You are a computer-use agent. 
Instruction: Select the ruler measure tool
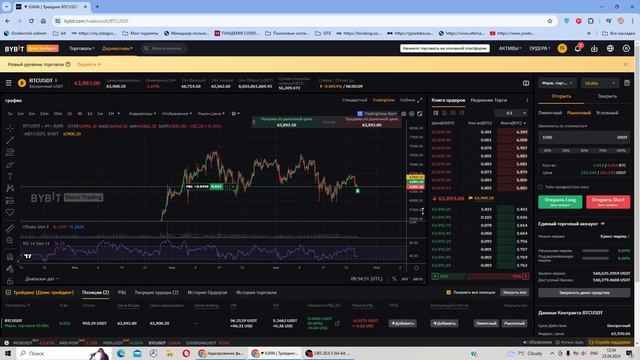point(10,229)
